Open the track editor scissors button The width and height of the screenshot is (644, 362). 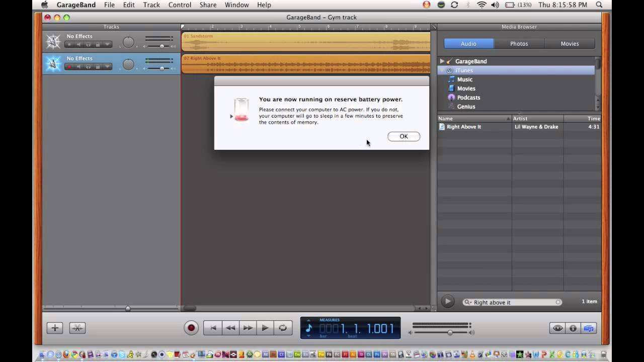[77, 328]
